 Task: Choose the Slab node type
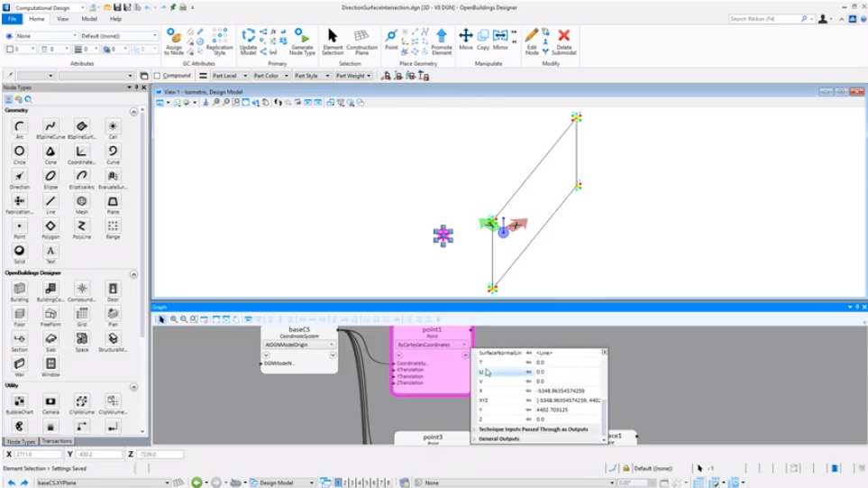pos(50,339)
